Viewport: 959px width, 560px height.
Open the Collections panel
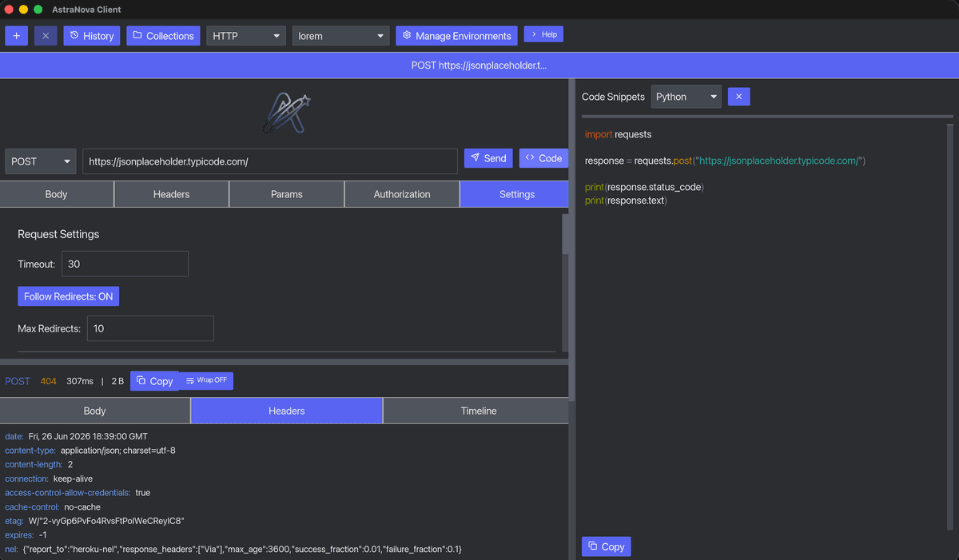(163, 36)
